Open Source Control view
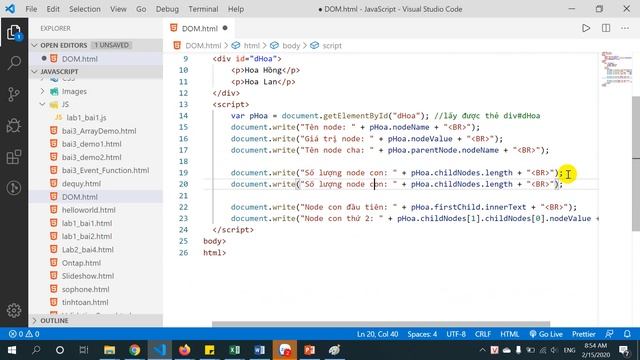The image size is (640, 360). [x=14, y=94]
